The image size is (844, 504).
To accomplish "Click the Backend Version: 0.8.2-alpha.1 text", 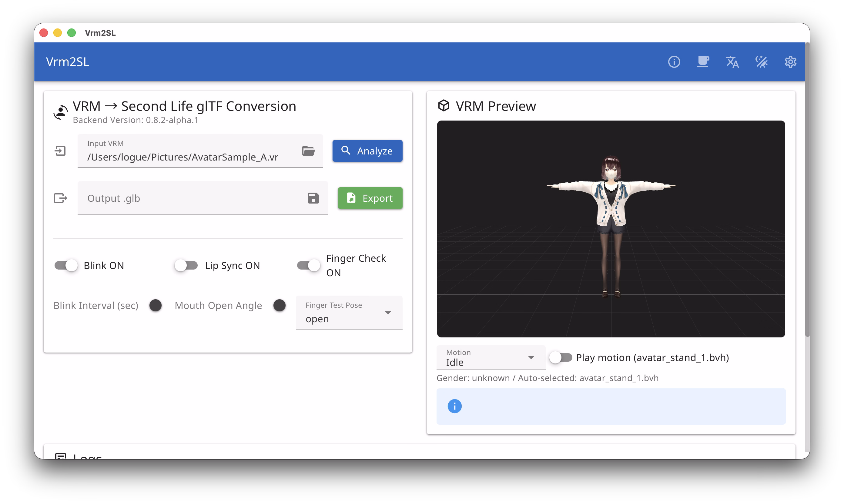I will 135,120.
